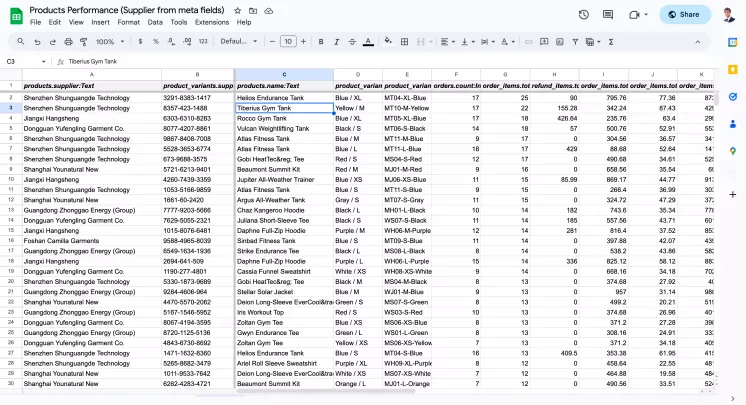Screen dimensions: 746x405
Task: Open Google Maps side panel icon
Action: click(733, 151)
